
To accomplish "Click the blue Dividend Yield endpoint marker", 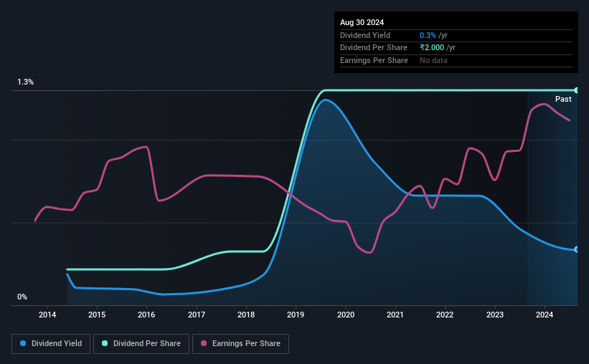I will pyautogui.click(x=576, y=249).
